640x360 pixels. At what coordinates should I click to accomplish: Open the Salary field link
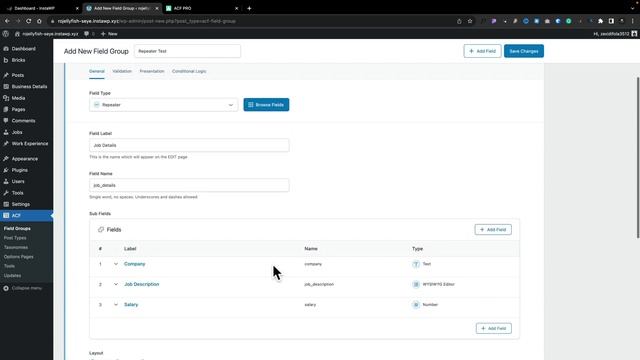[131, 305]
